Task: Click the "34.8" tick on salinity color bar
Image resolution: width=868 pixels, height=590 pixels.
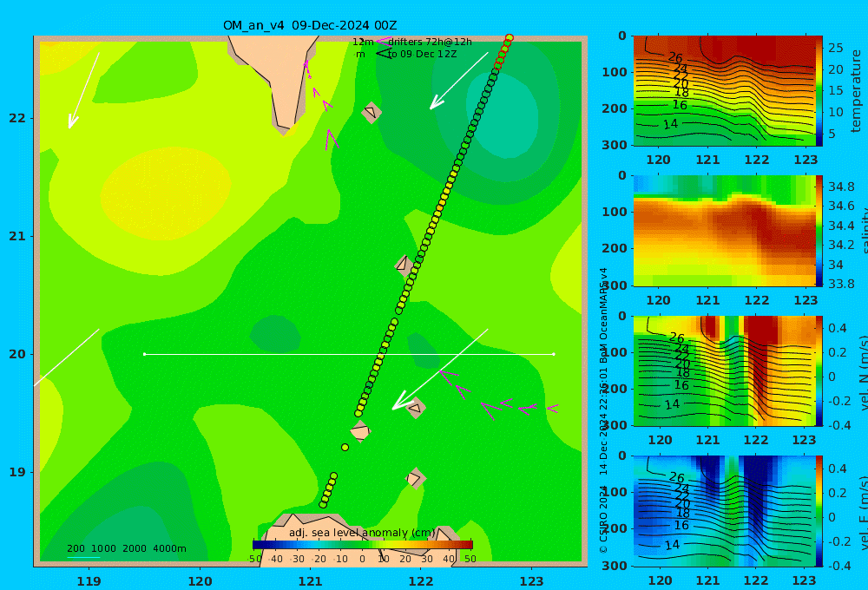Action: [841, 187]
